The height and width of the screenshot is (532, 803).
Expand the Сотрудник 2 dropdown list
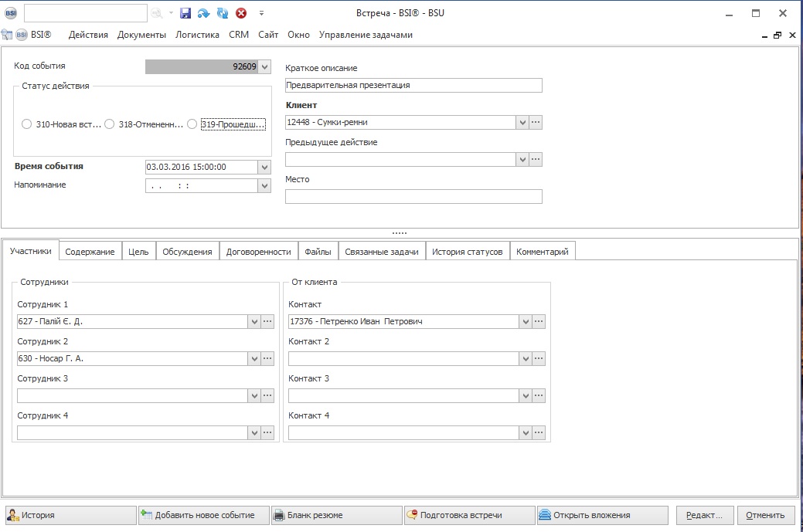coord(253,358)
